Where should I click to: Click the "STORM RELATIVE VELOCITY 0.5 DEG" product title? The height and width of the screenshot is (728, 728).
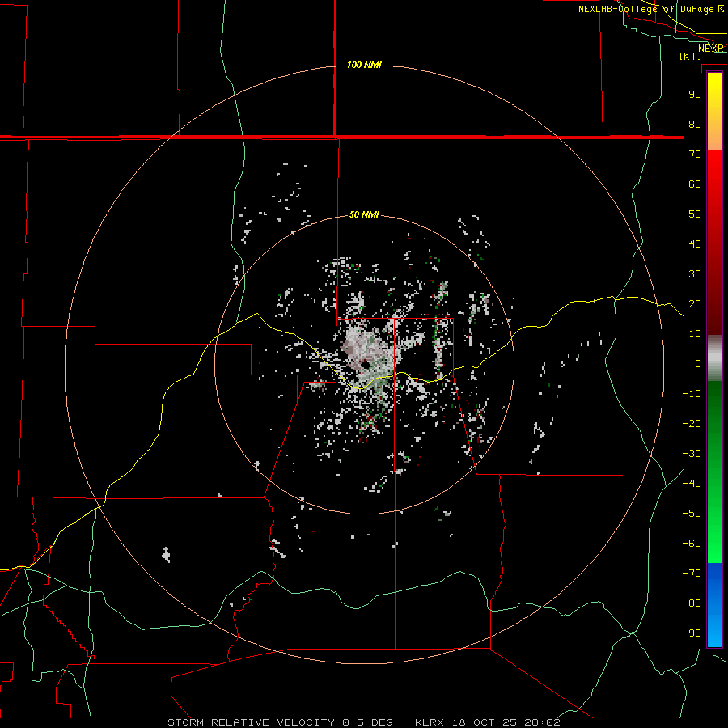[280, 722]
